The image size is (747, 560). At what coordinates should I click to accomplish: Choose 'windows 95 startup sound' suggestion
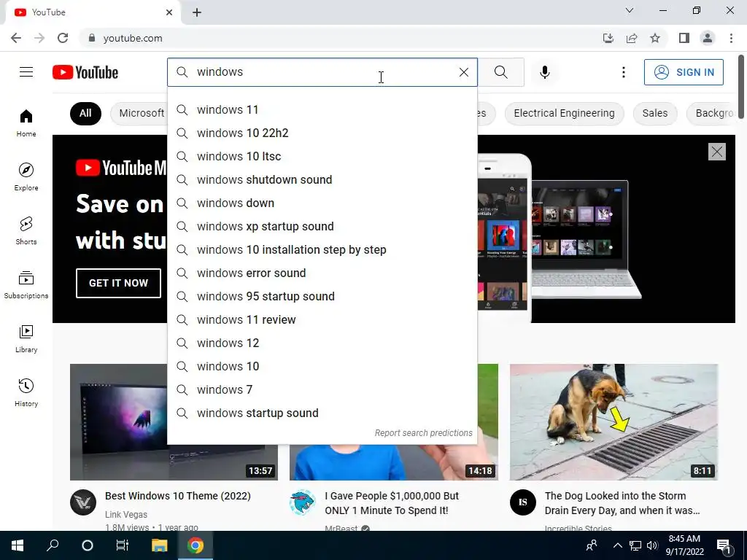(x=322, y=296)
